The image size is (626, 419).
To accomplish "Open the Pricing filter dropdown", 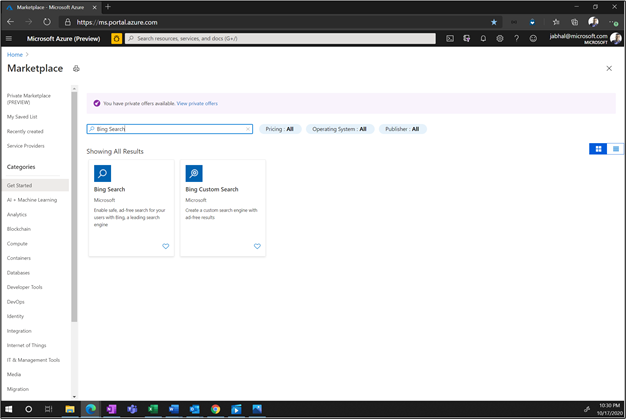I will [x=280, y=129].
